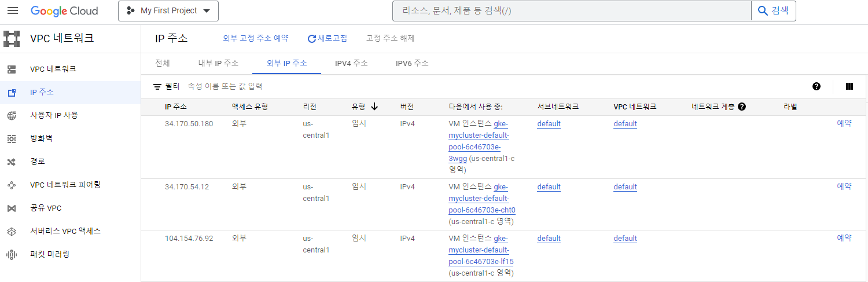The height and width of the screenshot is (282, 868).
Task: Switch to the IPV4 주소 tab
Action: [x=351, y=63]
